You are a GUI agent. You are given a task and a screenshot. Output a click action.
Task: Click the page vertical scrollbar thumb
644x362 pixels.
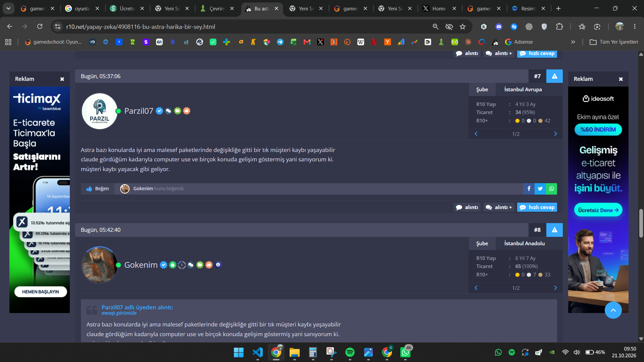coord(641,223)
